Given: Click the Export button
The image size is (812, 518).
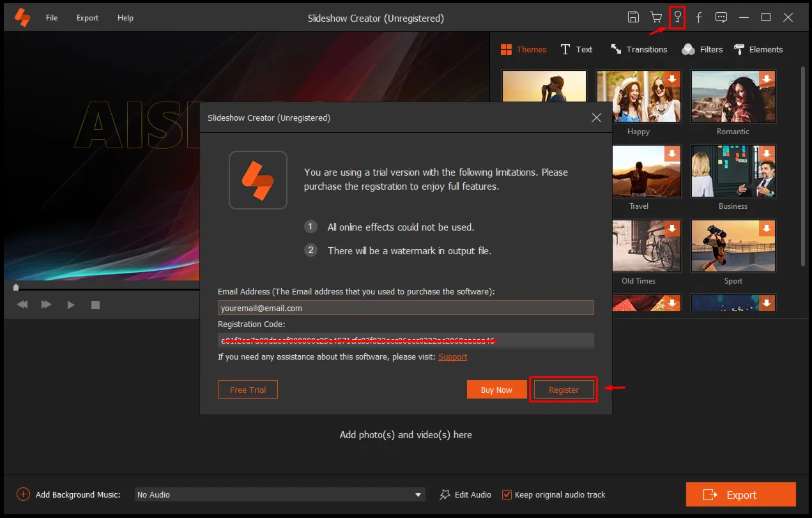Looking at the screenshot, I should point(741,494).
